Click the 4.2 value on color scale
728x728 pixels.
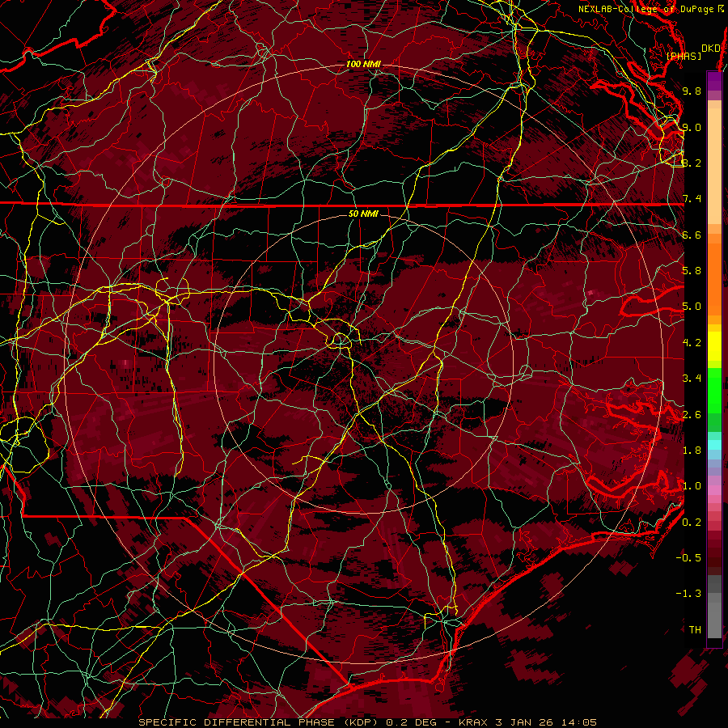point(692,343)
